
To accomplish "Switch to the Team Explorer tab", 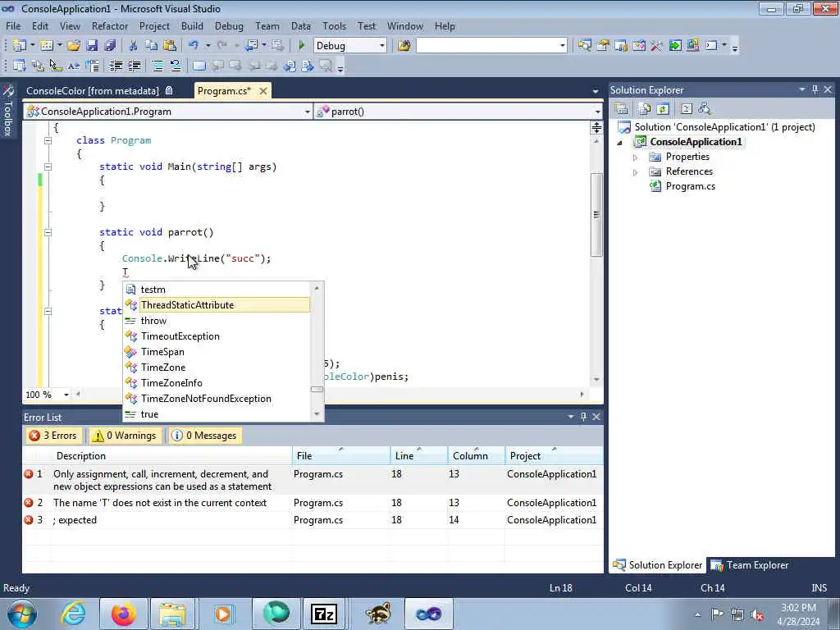I will pyautogui.click(x=751, y=565).
